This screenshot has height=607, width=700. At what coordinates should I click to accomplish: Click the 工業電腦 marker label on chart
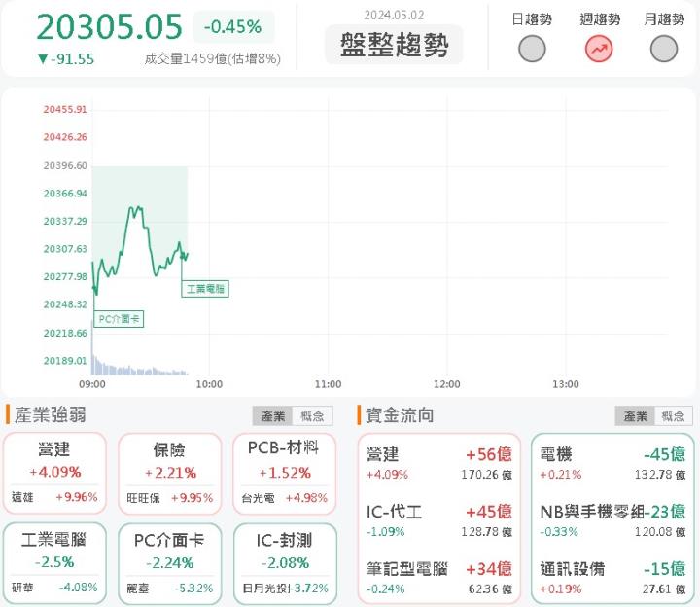point(205,289)
